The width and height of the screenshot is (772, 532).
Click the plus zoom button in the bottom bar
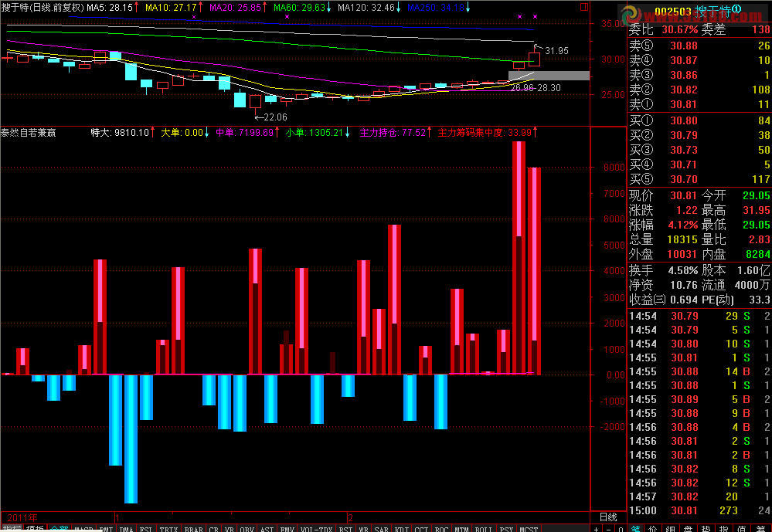[595, 528]
